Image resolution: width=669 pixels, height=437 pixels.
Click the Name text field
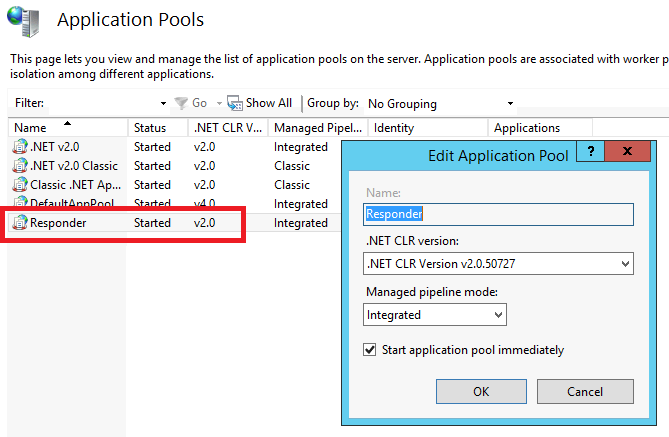point(498,214)
